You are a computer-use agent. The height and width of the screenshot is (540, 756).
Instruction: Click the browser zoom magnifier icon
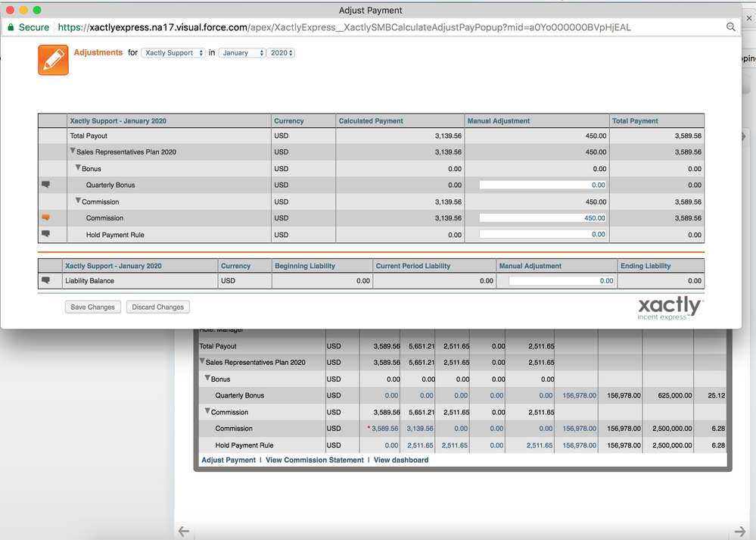click(731, 27)
